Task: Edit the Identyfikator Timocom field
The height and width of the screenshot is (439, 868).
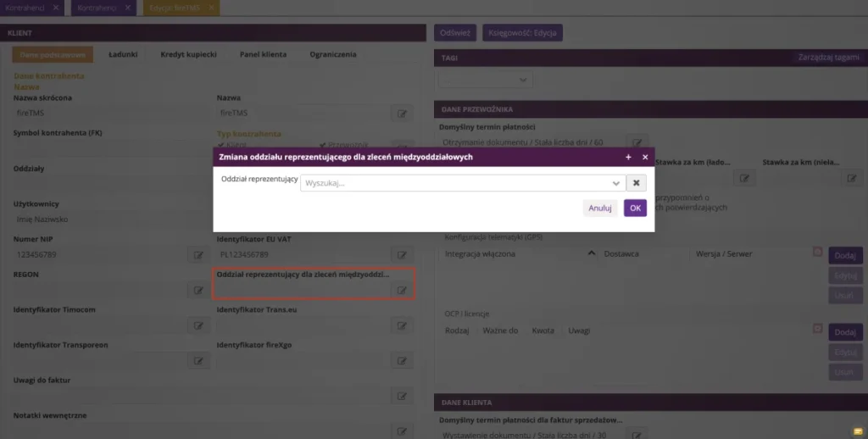Action: (198, 325)
